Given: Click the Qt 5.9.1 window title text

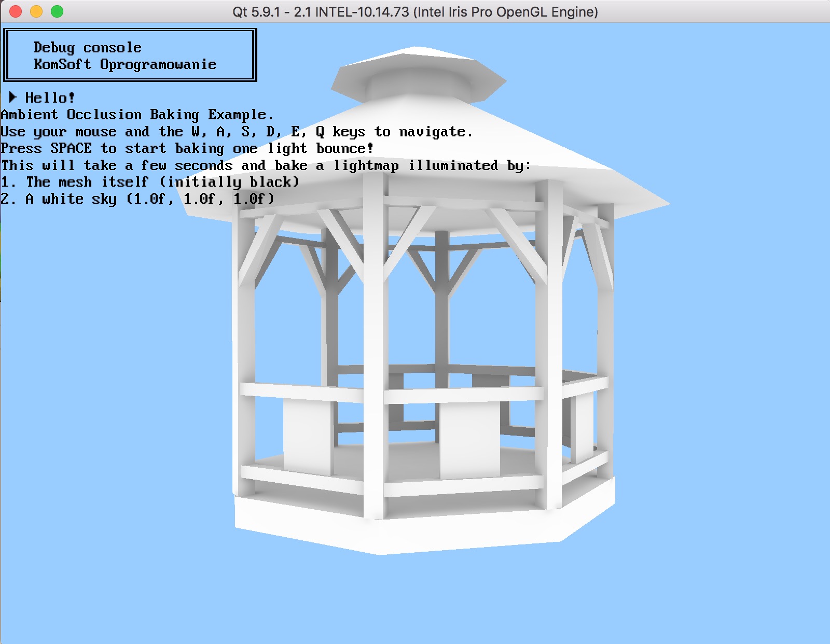Looking at the screenshot, I should (x=415, y=11).
